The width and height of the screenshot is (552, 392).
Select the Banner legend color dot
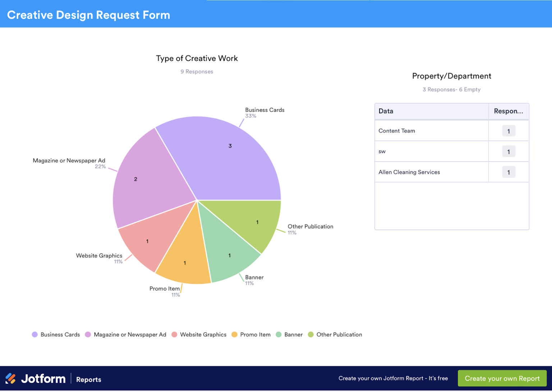(278, 334)
